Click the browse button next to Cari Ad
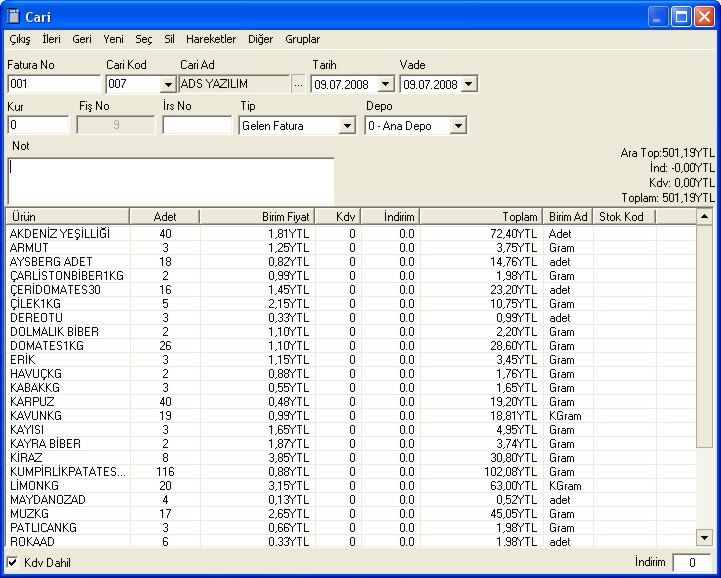 point(298,85)
